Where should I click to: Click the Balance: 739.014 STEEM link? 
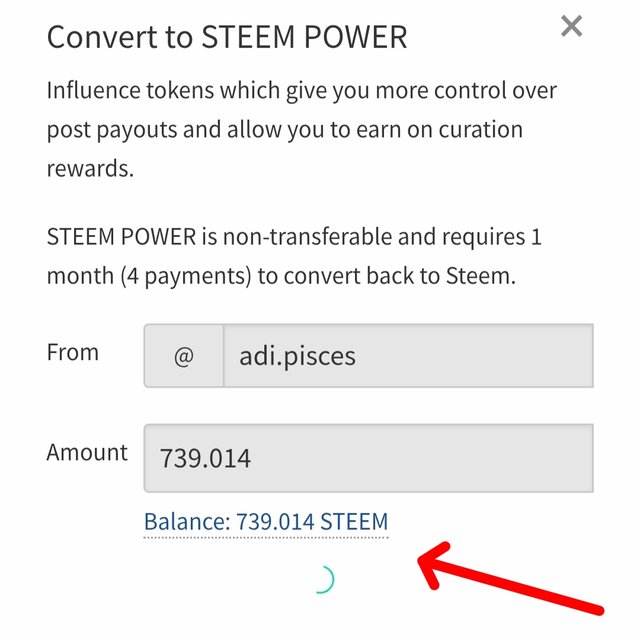coord(266,521)
